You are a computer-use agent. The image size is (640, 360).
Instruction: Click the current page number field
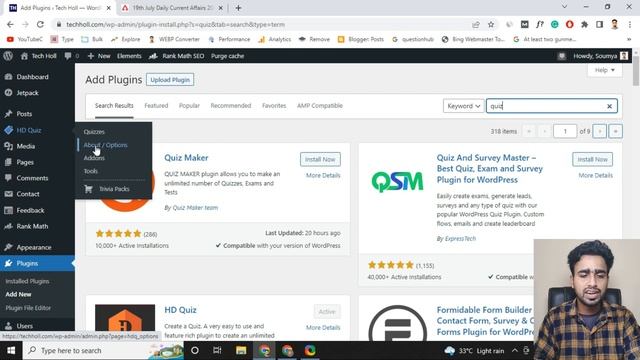click(565, 131)
